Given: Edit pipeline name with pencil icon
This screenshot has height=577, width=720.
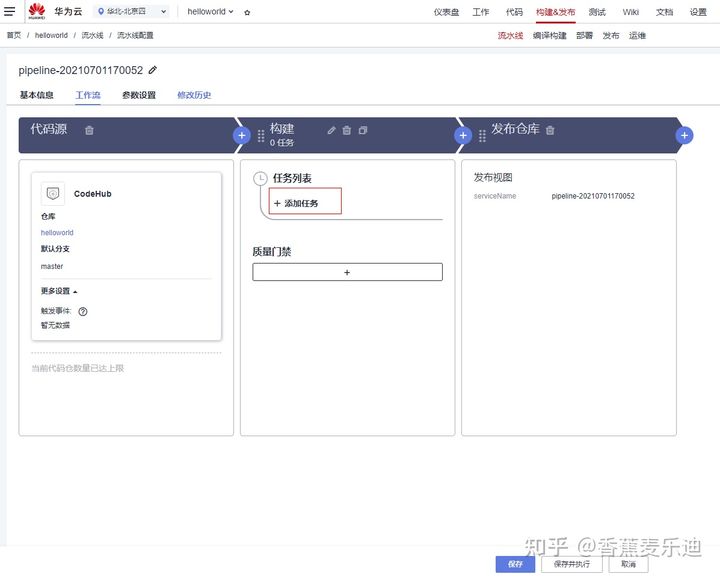Looking at the screenshot, I should (153, 70).
